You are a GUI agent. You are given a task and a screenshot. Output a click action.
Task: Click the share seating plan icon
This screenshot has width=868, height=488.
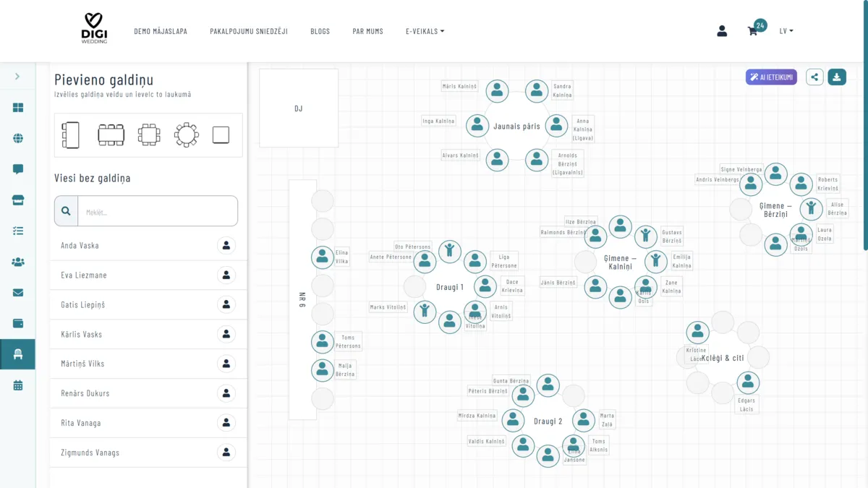[x=814, y=77]
